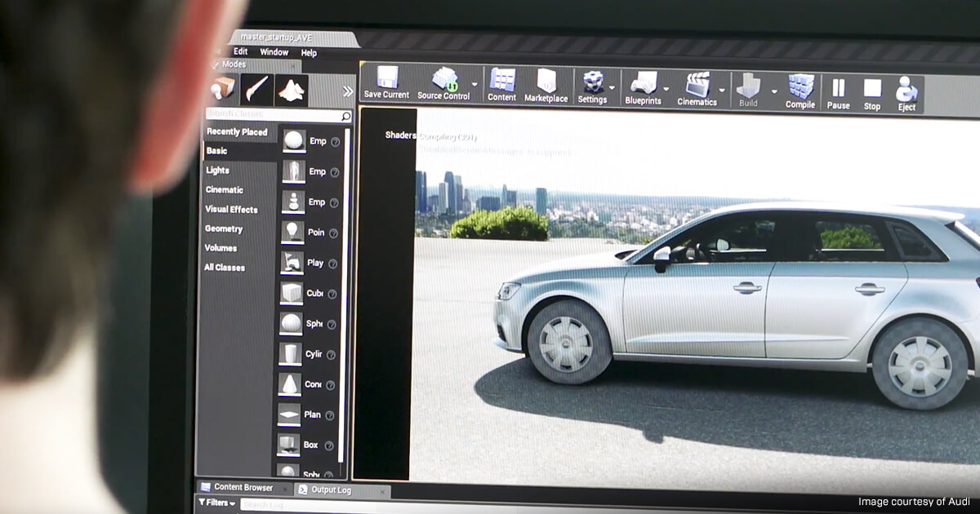Viewport: 980px width, 514px height.
Task: Select the Recently Placed category
Action: point(237,131)
